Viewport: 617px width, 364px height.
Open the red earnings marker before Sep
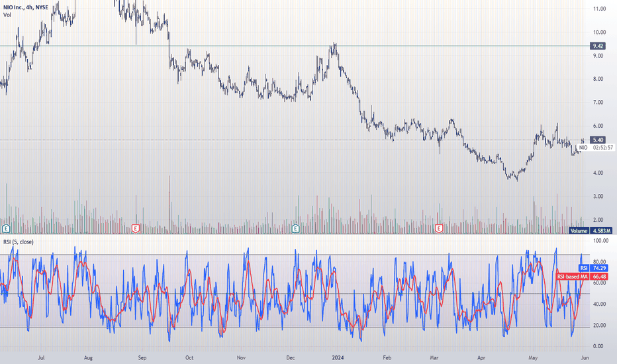[x=135, y=228]
